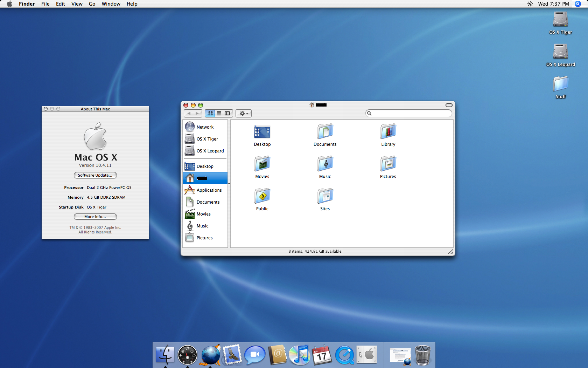Open Dashboard from the Dock

click(188, 355)
